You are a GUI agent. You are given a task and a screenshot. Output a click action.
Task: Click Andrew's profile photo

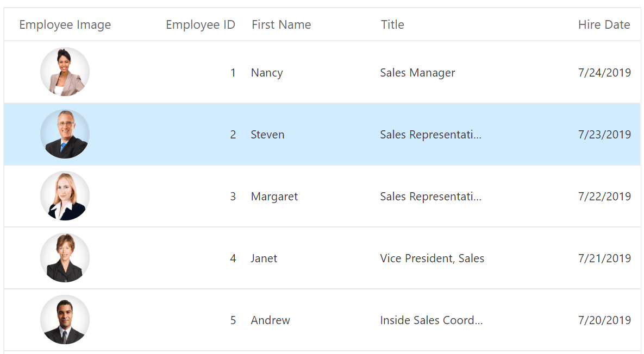tap(65, 320)
